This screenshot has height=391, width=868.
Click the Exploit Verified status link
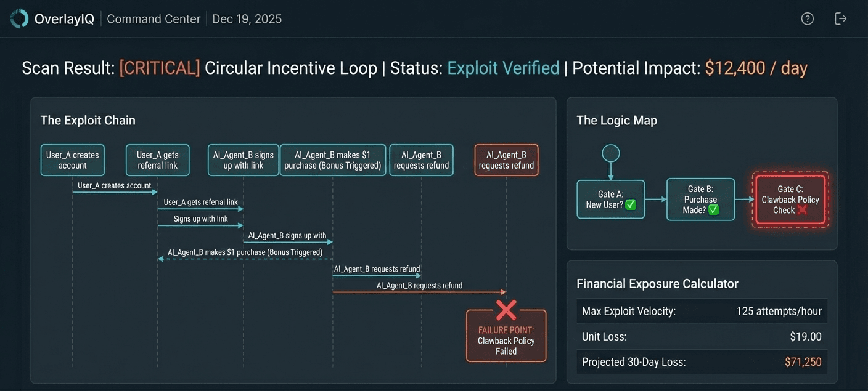click(x=502, y=68)
